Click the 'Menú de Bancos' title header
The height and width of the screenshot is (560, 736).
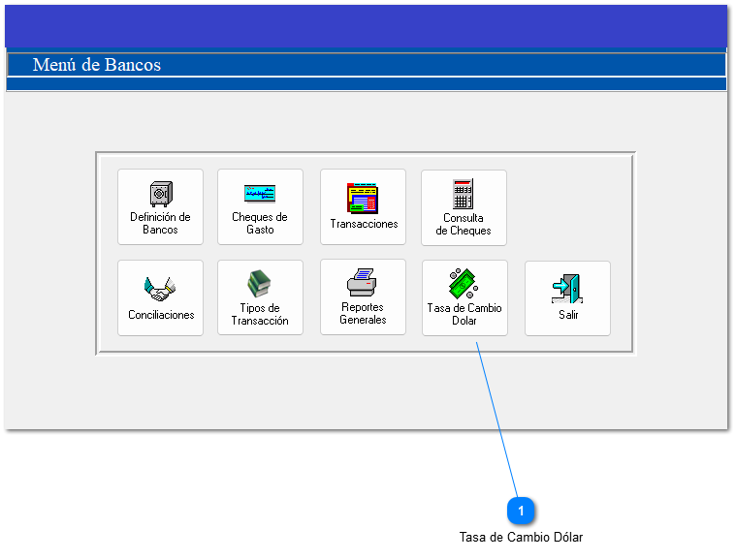point(97,65)
